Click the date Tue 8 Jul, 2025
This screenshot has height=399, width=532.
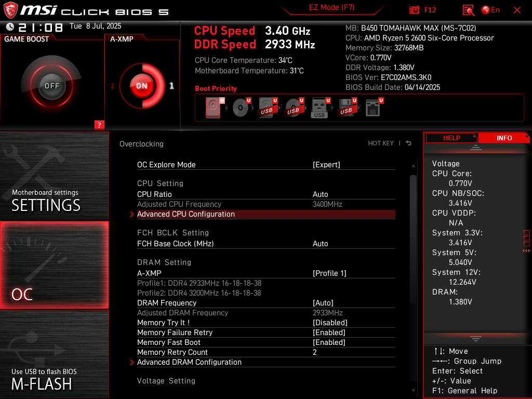(x=96, y=26)
